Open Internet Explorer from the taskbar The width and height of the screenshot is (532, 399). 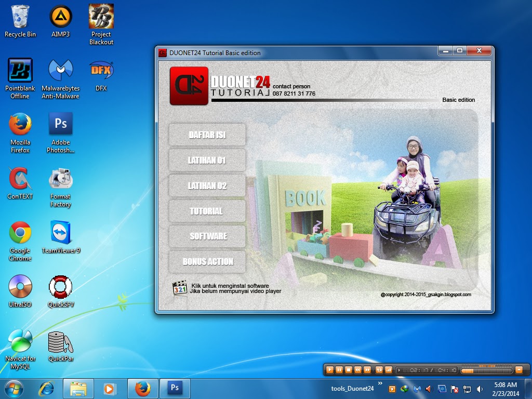[x=46, y=389]
